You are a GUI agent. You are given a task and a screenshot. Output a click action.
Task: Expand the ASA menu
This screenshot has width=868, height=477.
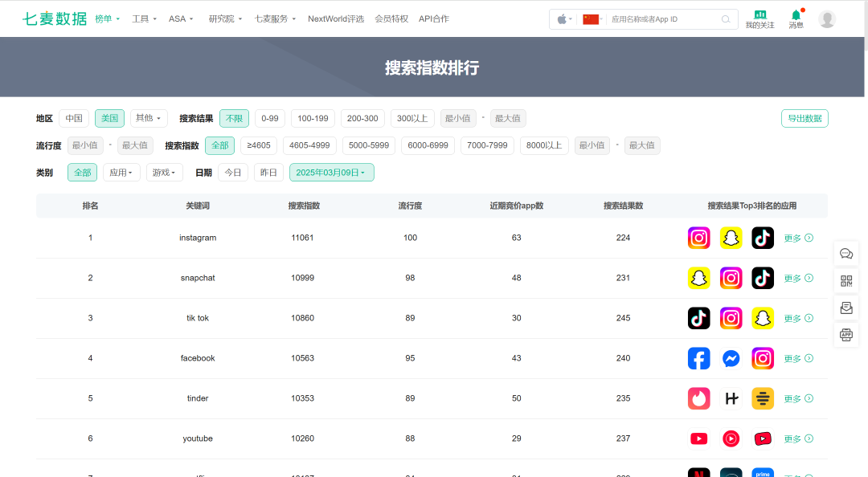(181, 18)
